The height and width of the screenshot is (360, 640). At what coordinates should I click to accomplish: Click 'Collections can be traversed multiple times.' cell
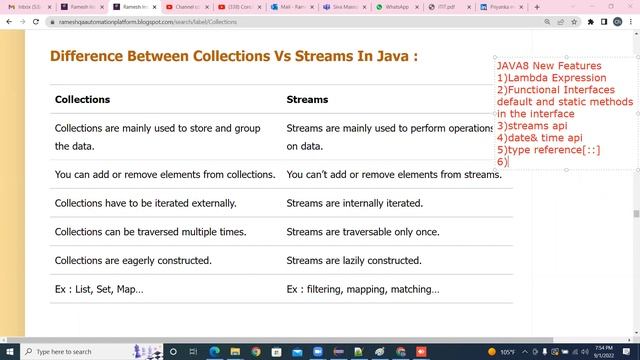(x=151, y=232)
